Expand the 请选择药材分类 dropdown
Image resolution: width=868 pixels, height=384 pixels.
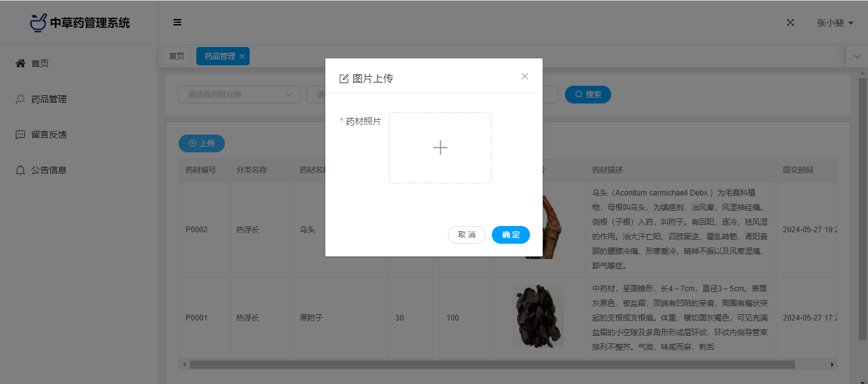(x=239, y=95)
